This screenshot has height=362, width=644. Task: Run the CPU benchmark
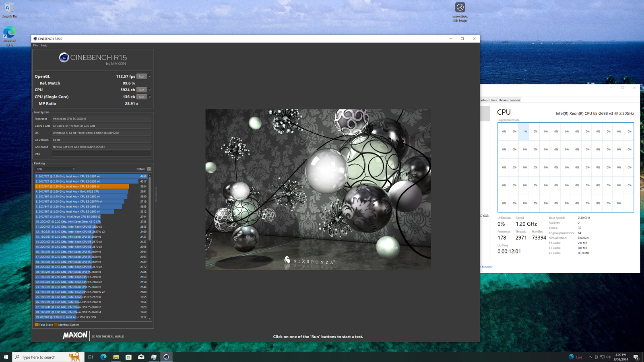(141, 90)
